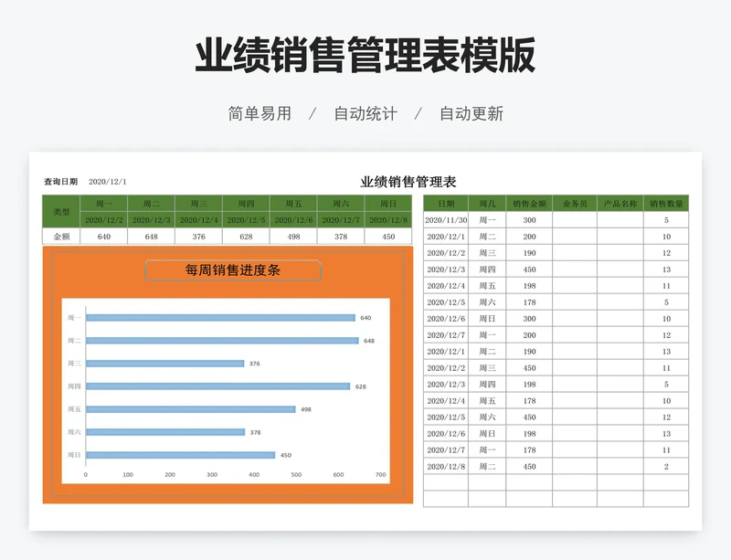731x560 pixels.
Task: Select the chart title 每周销售进度条
Action: click(x=233, y=270)
